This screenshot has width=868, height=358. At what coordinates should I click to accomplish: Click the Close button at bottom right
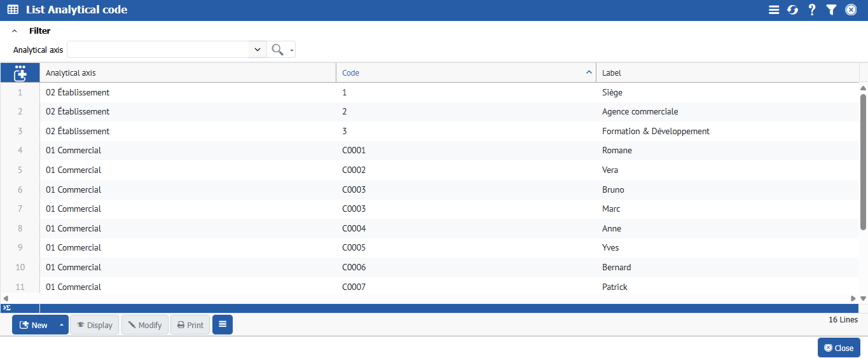pyautogui.click(x=838, y=348)
